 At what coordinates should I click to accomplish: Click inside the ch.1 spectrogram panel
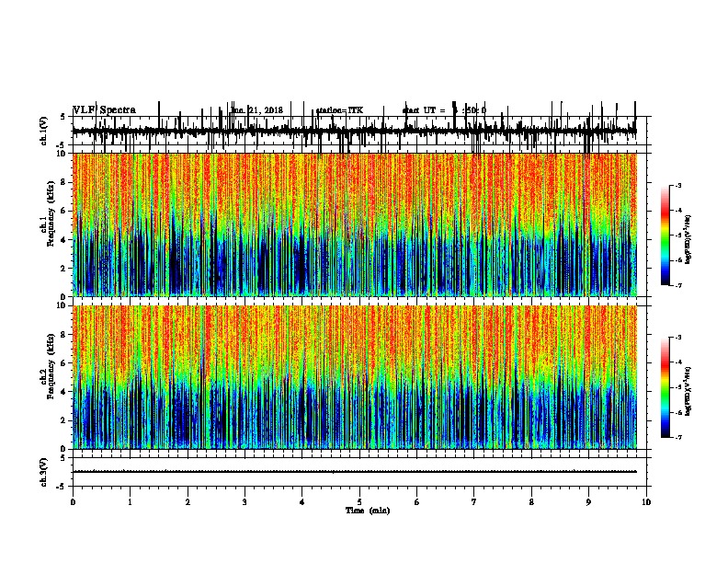tap(355, 224)
